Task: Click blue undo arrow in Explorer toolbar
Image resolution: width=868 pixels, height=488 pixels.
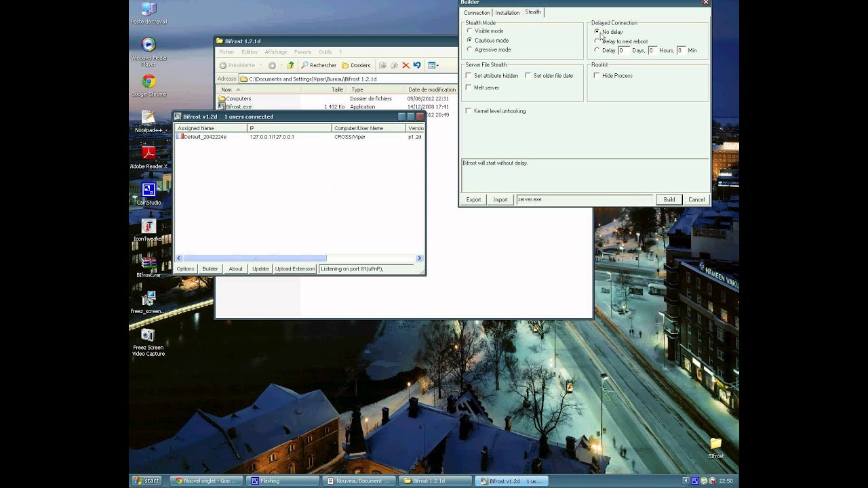Action: coord(417,65)
